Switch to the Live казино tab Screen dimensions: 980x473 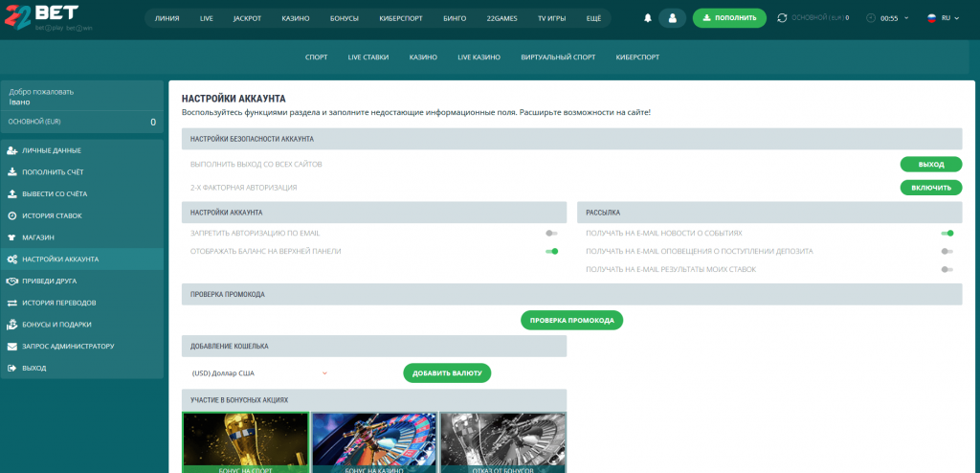[479, 57]
